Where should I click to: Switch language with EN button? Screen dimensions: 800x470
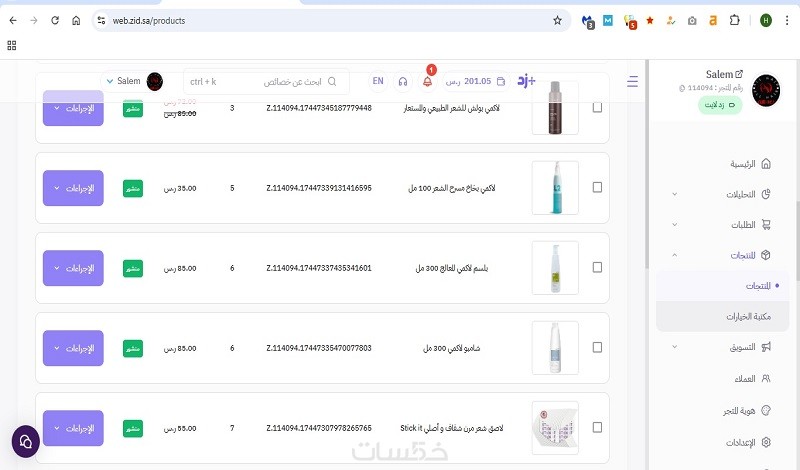(x=378, y=81)
